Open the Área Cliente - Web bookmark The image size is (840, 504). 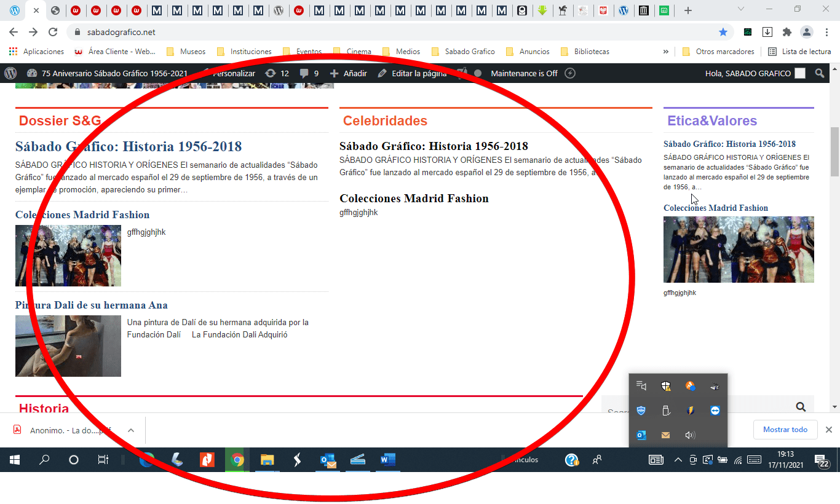coord(115,52)
